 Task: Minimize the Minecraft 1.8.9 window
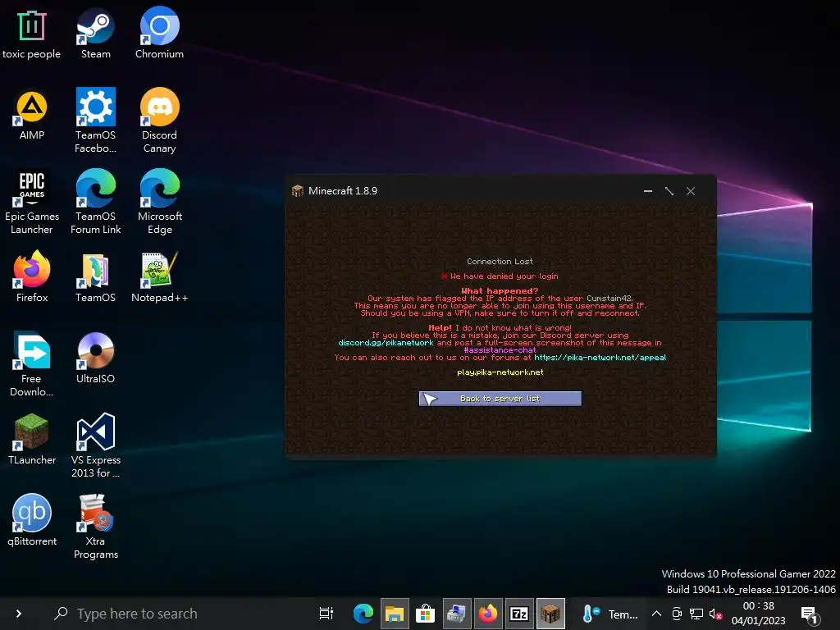(x=648, y=190)
